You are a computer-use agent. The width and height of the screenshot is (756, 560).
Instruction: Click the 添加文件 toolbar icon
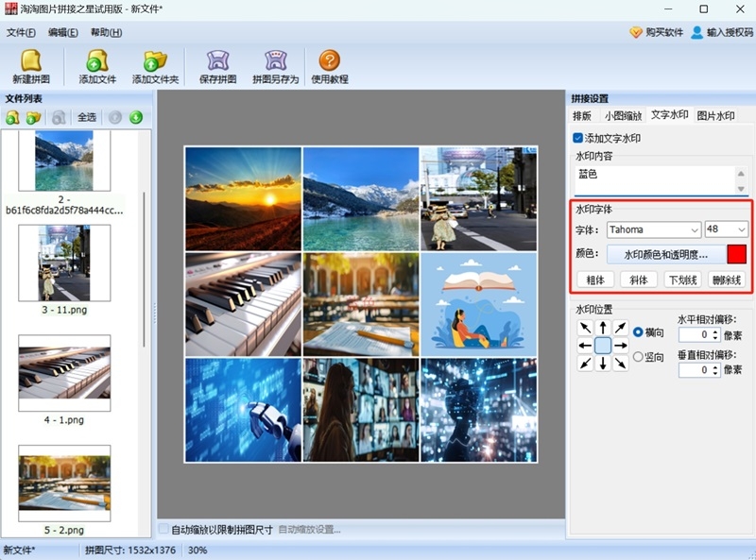(97, 66)
